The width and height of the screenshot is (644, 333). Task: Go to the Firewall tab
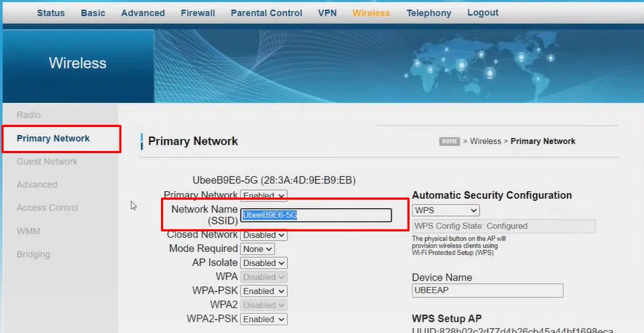pos(199,13)
